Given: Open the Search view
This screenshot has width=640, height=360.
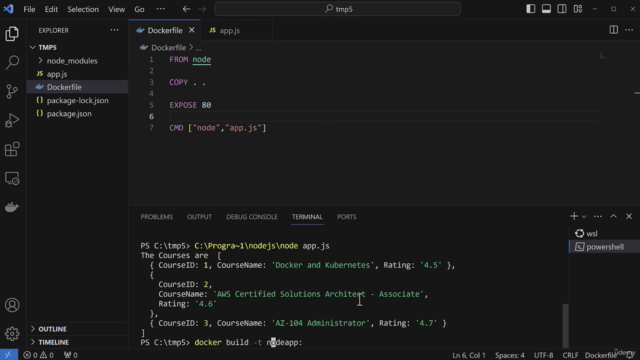Looking at the screenshot, I should [x=12, y=62].
